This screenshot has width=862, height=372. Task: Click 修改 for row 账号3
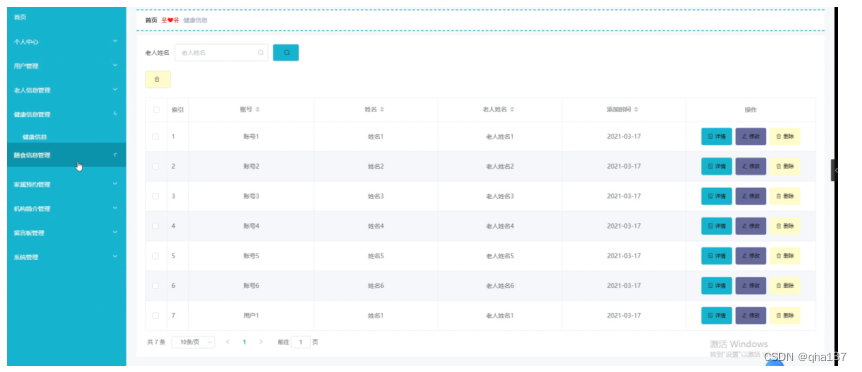click(x=750, y=196)
